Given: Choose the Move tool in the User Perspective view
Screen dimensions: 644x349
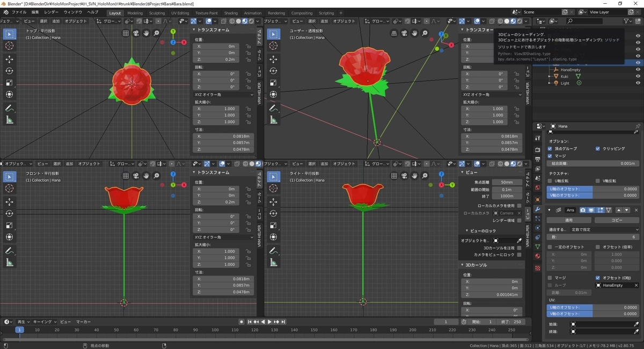Looking at the screenshot, I should click(x=274, y=59).
